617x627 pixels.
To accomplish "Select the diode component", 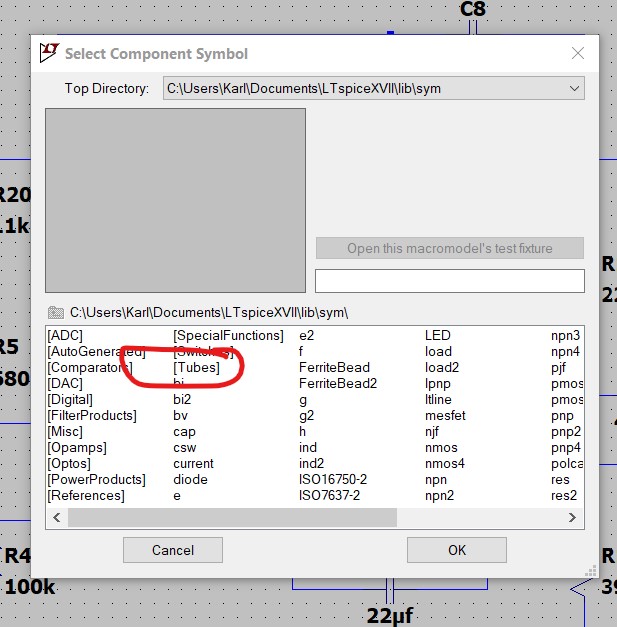I will 190,479.
